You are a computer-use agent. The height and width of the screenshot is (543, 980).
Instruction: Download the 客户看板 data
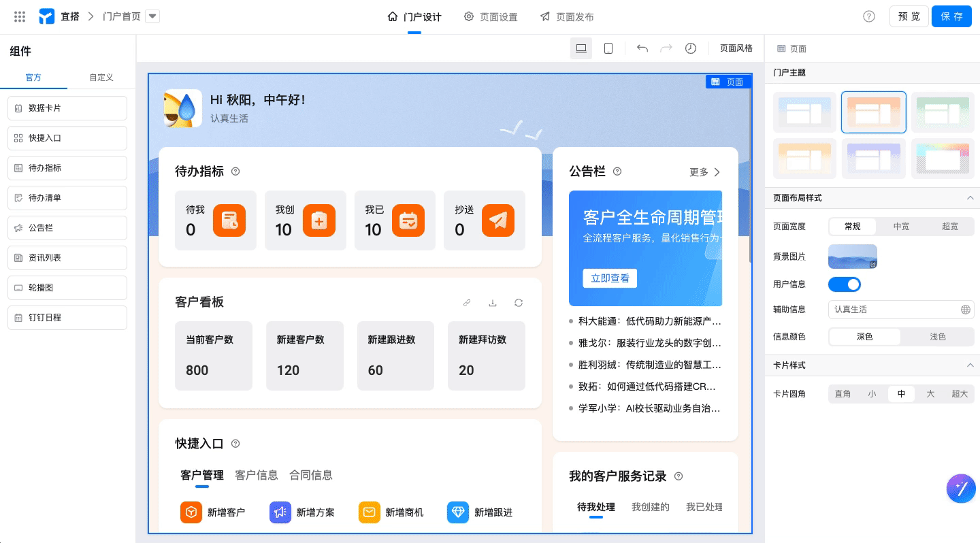pos(493,303)
